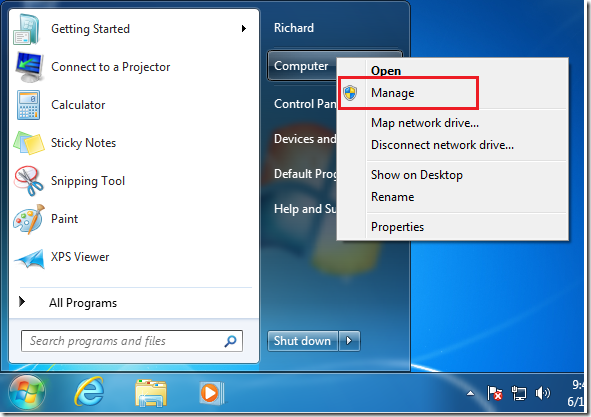Viewport: 591px width, 417px height.
Task: Open the Shut down options arrow
Action: click(349, 341)
